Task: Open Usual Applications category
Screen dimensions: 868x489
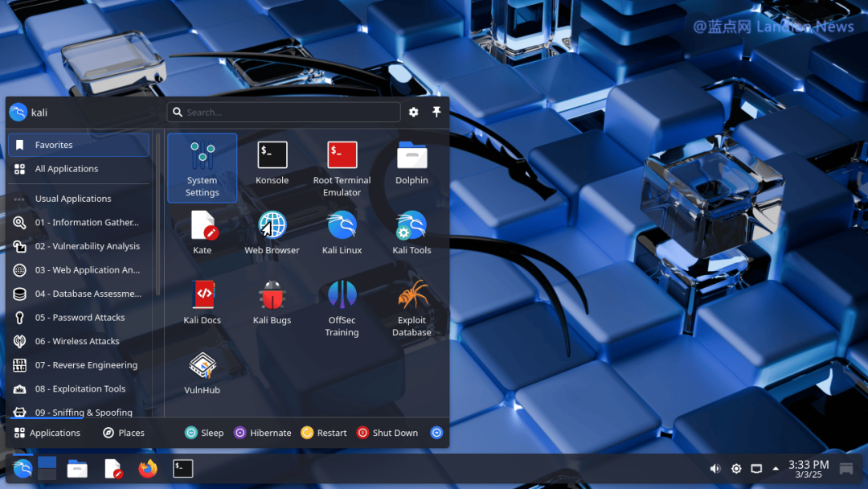Action: point(79,199)
